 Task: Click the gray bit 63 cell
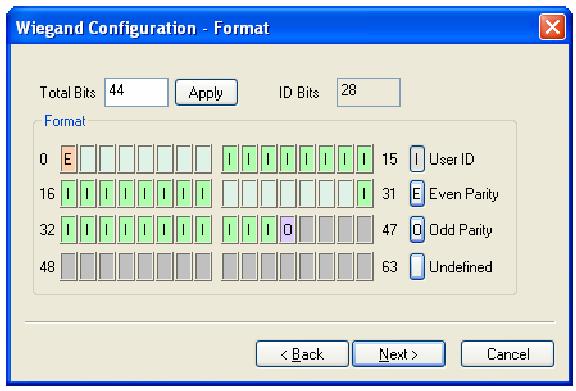[x=365, y=266]
